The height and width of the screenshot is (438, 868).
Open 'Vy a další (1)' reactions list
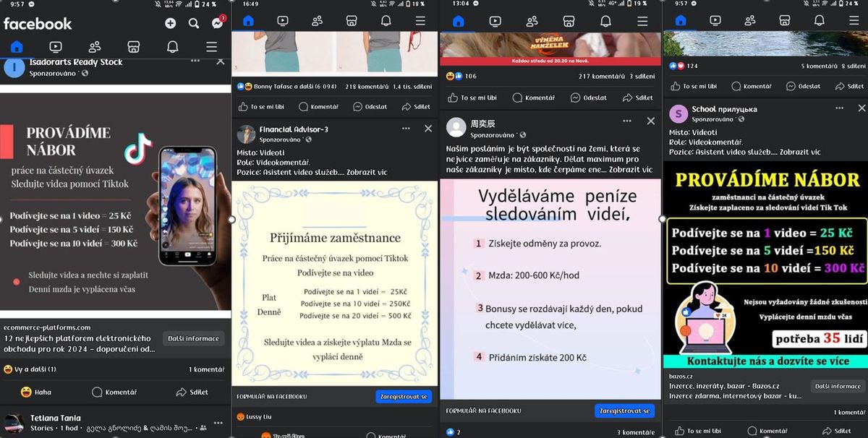tap(30, 369)
